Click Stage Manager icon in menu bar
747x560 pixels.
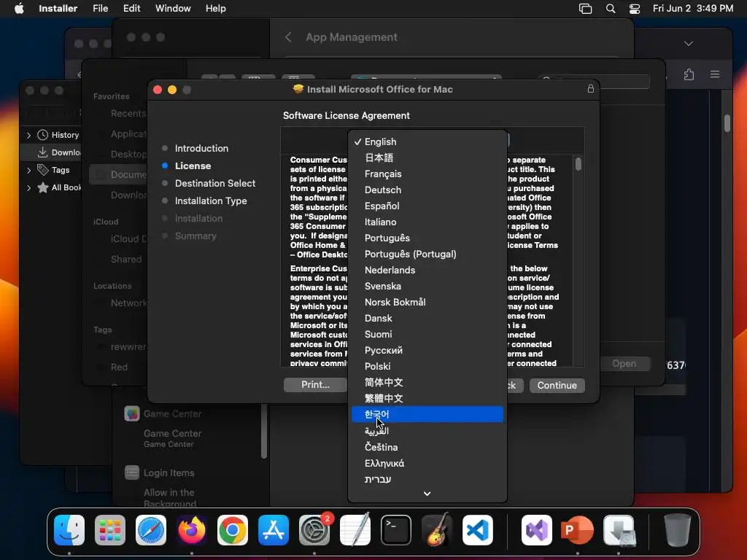[x=586, y=9]
